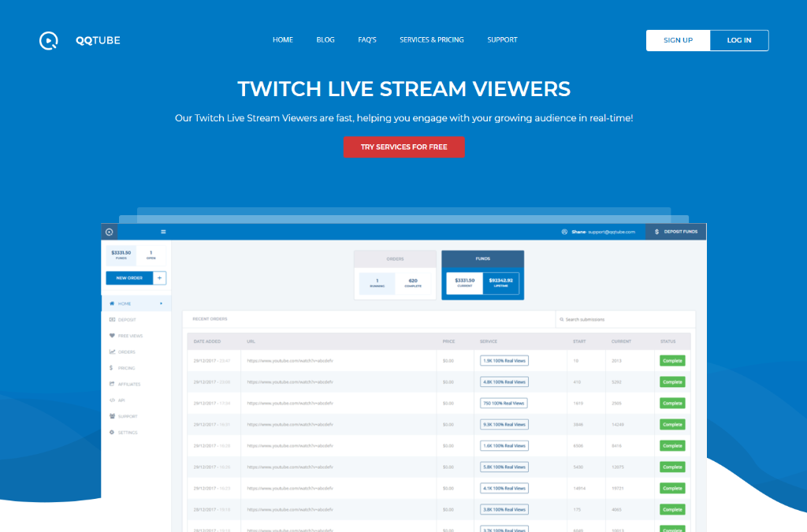Click the Pricing dollar icon in sidebar

111,368
